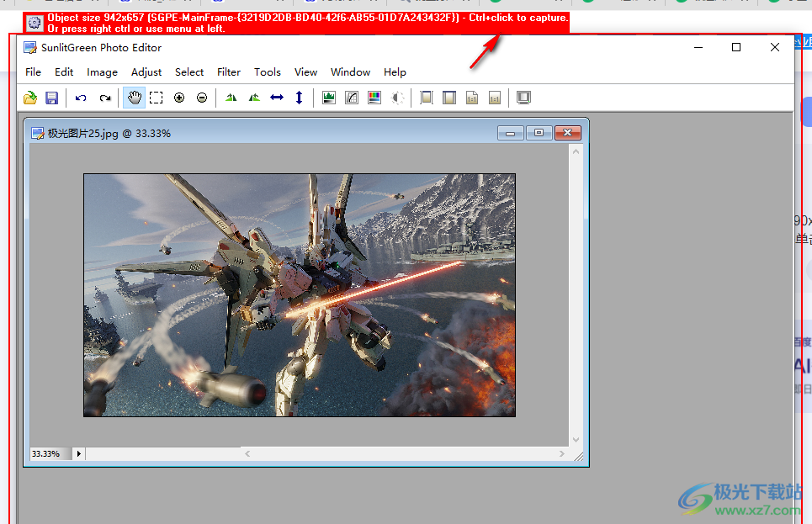Click the SunlitGreen Photo Editor title text

[102, 48]
